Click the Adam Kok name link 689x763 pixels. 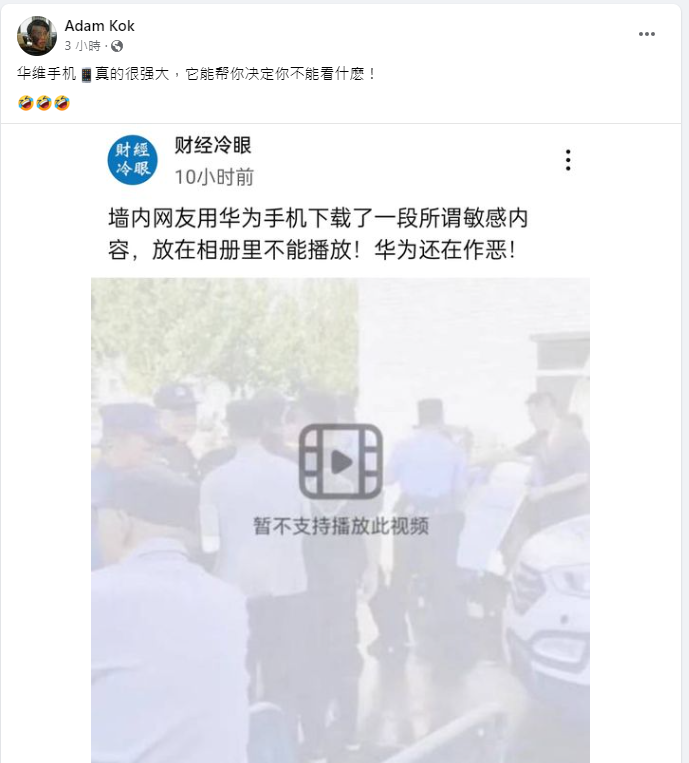point(99,26)
